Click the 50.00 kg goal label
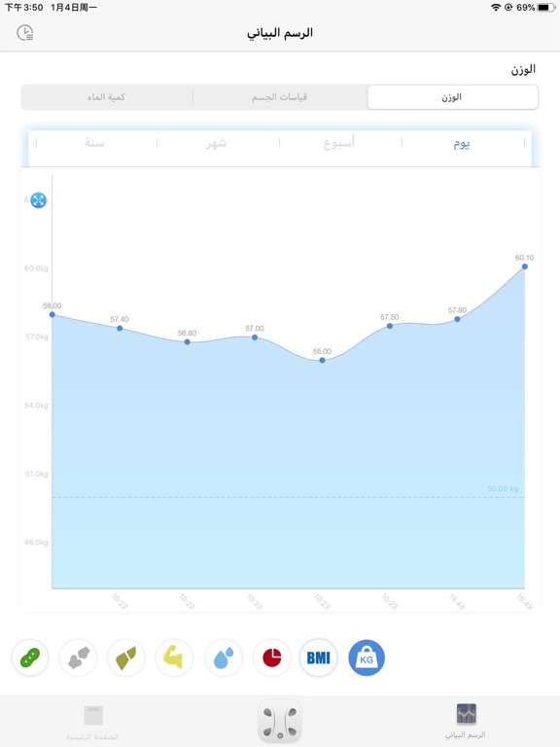 [503, 489]
